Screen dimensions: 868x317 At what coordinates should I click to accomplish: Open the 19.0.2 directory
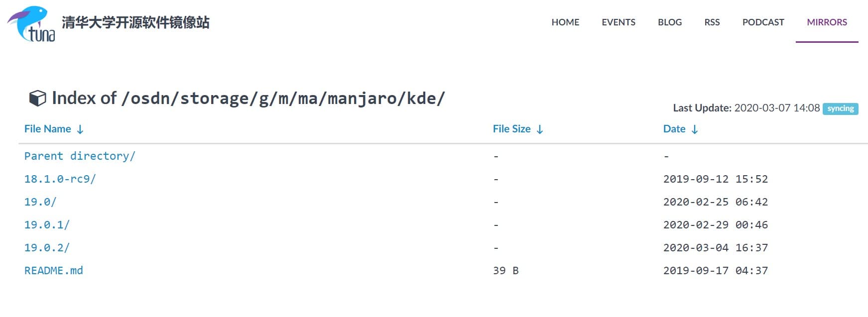click(x=47, y=248)
